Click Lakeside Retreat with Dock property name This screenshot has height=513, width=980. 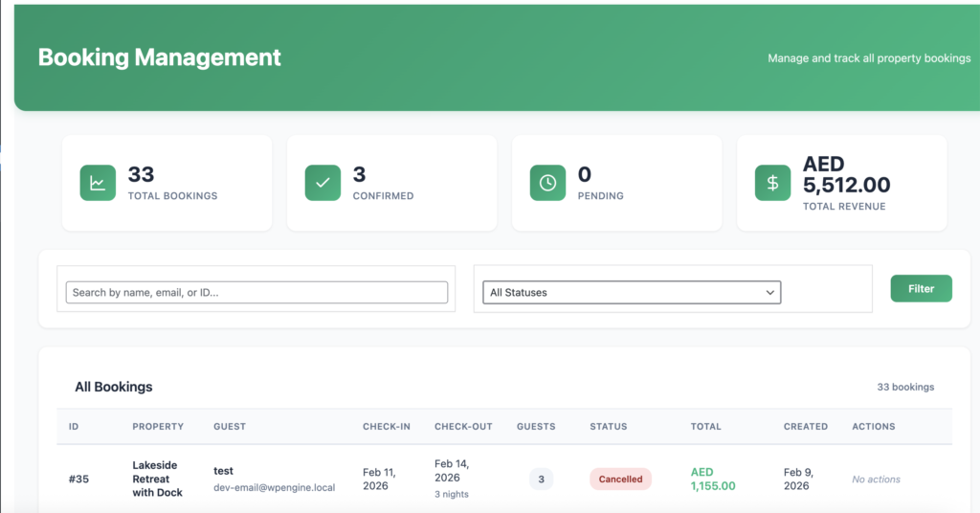click(x=157, y=480)
